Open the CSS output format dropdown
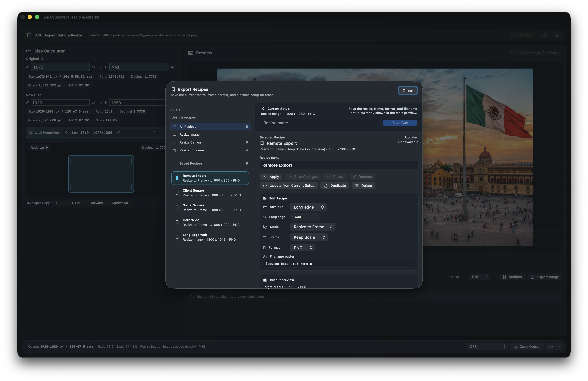Image resolution: width=588 pixels, height=381 pixels. click(487, 346)
